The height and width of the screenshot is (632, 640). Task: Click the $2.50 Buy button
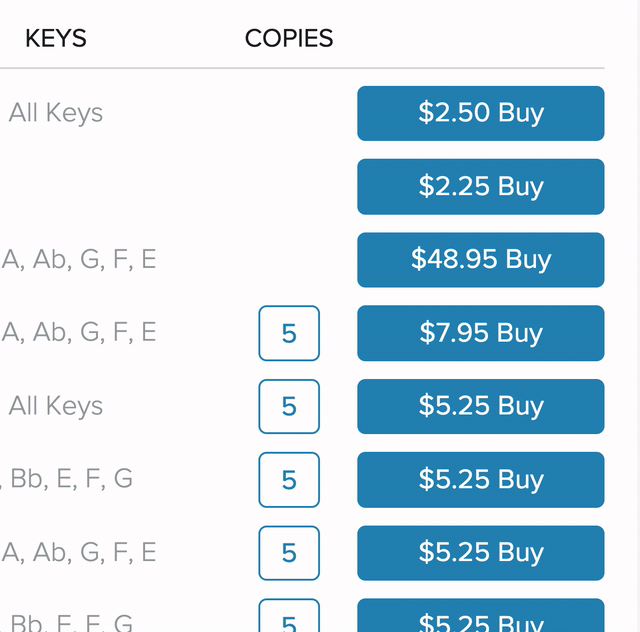[480, 113]
